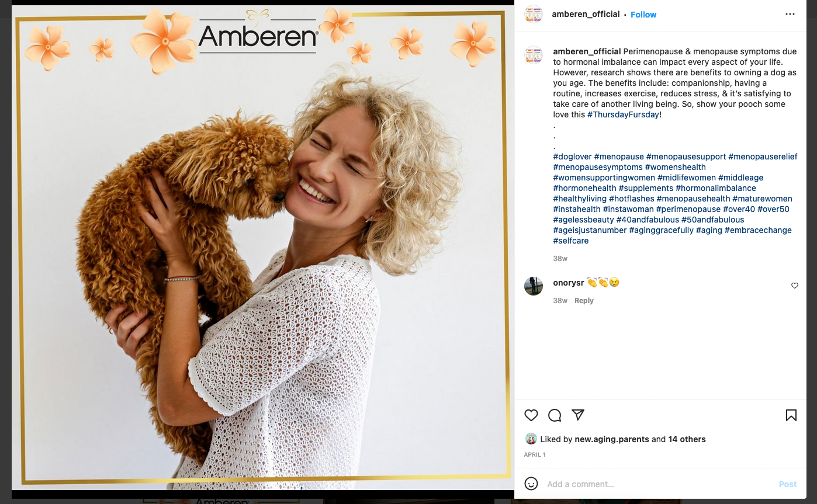The image size is (817, 504).
Task: Open the #selfcare hashtag
Action: tap(571, 241)
